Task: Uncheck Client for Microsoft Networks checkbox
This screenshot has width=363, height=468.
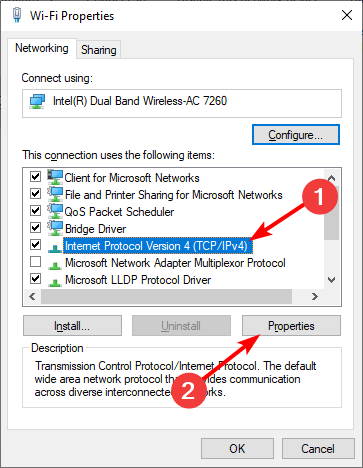Action: [35, 176]
